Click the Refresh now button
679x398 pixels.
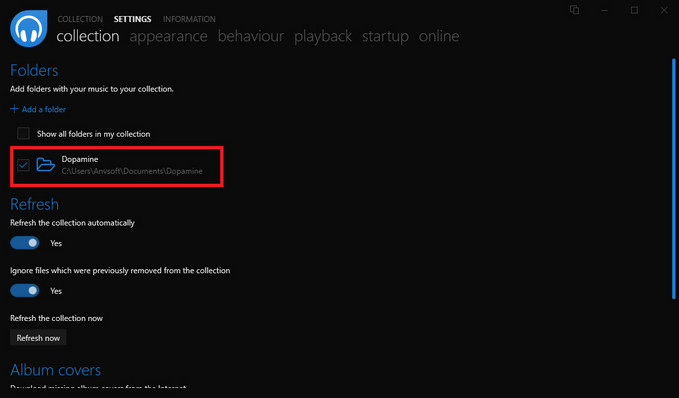(x=38, y=338)
